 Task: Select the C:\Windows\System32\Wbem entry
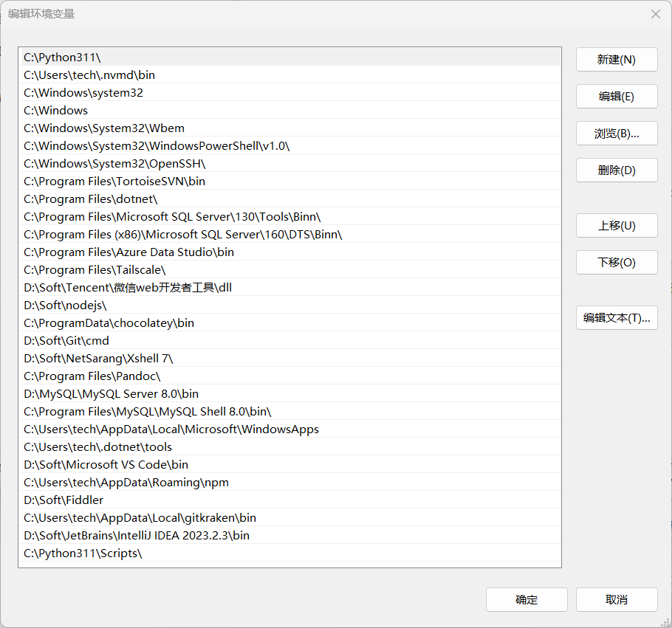(x=289, y=128)
